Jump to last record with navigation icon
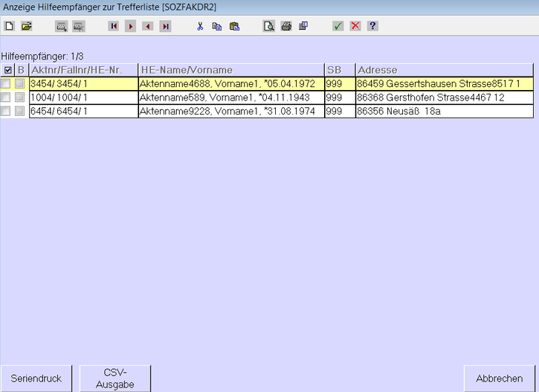 [x=165, y=26]
